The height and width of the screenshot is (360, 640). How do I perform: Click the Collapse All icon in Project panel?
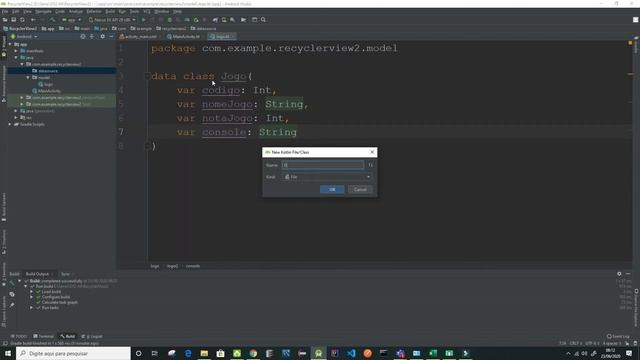(92, 36)
